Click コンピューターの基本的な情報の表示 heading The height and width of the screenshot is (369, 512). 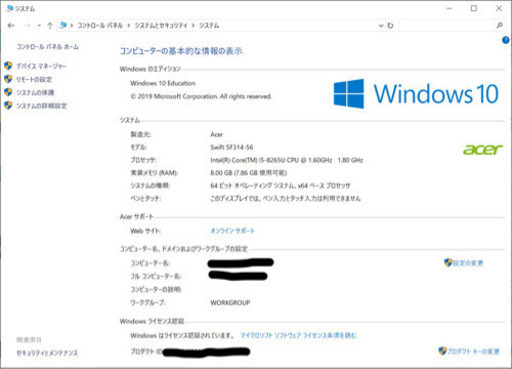(181, 51)
